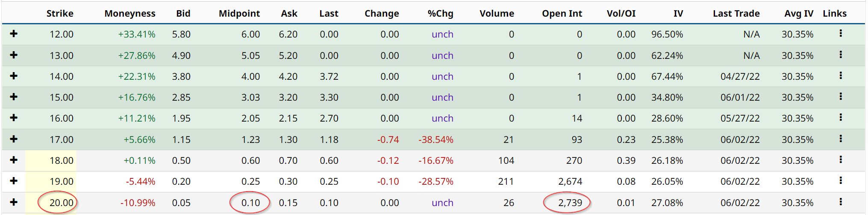Open links menu for 12.00 strike row

click(840, 33)
